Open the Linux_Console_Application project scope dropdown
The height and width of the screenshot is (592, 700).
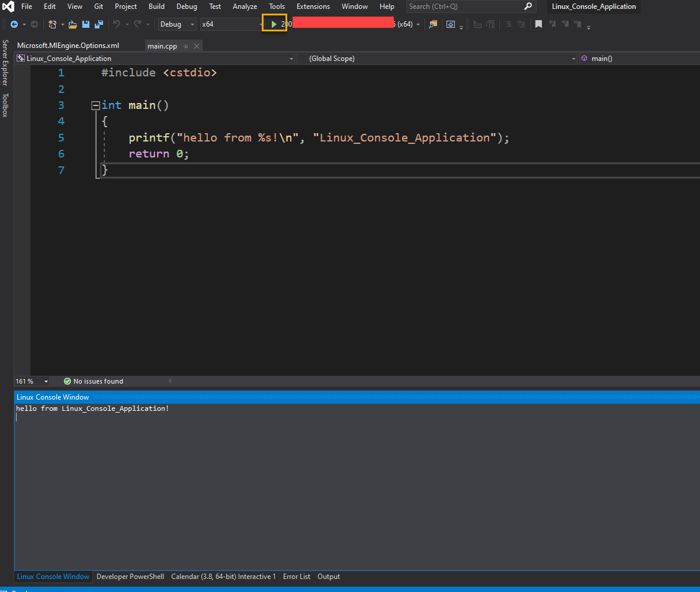155,59
